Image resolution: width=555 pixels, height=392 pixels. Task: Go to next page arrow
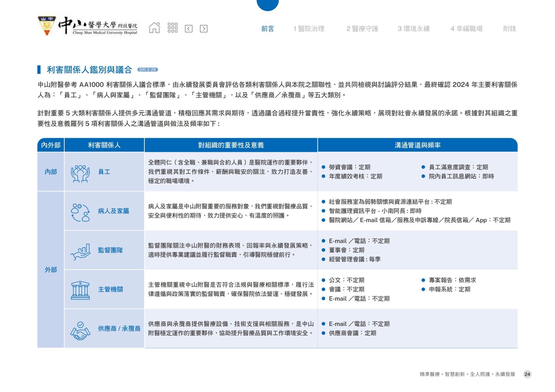click(x=203, y=29)
